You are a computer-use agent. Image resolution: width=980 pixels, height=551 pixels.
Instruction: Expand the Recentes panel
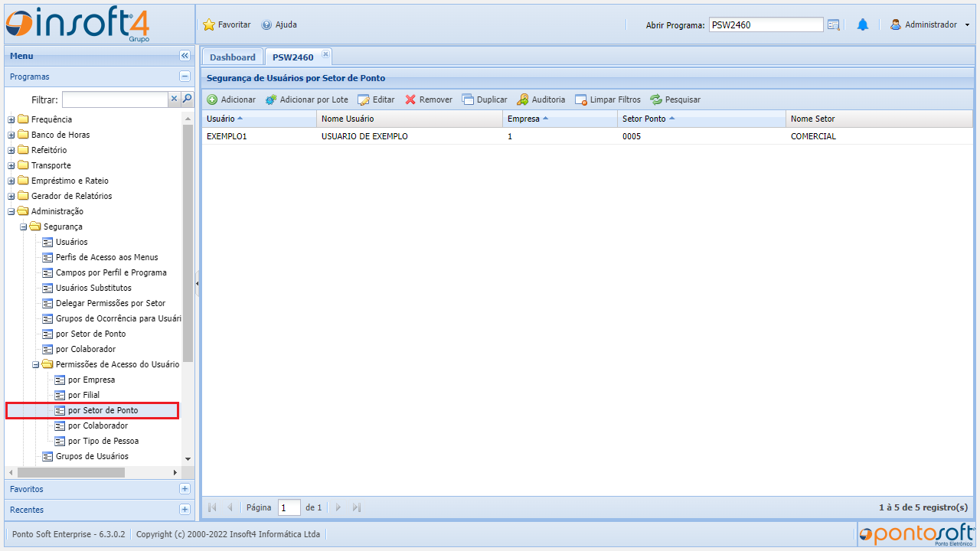185,510
